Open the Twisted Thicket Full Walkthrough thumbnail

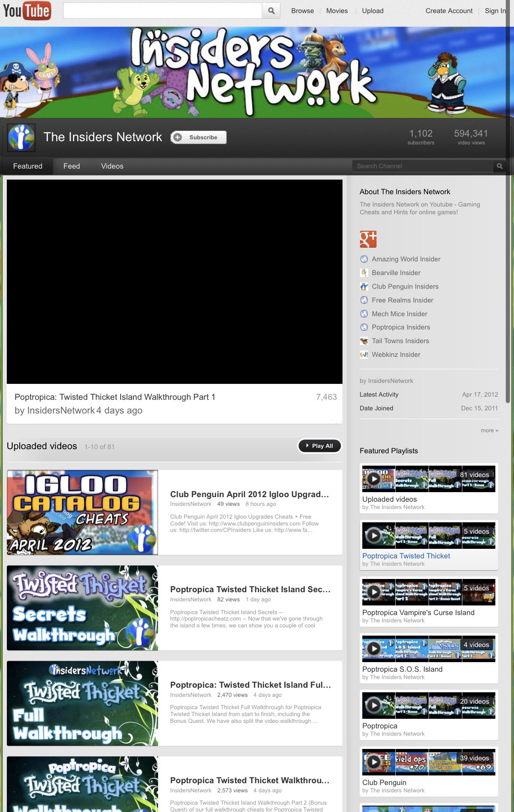pos(82,703)
